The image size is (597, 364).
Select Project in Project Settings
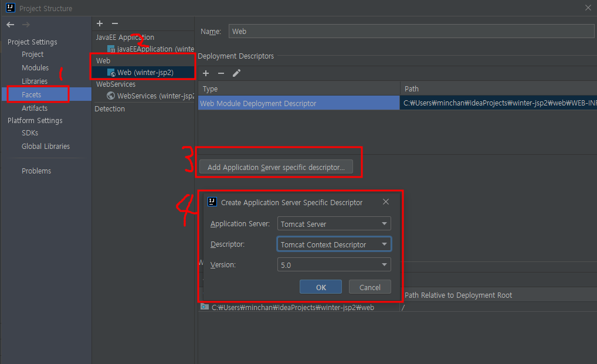point(33,55)
